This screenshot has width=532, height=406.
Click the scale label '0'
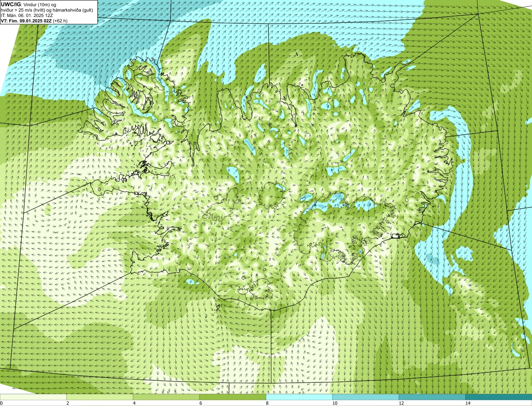tap(1, 403)
